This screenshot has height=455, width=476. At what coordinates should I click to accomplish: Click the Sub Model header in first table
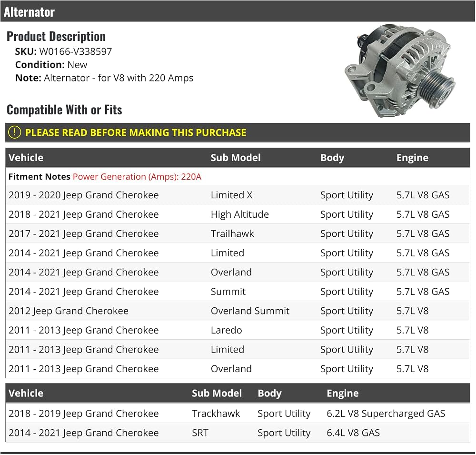[x=236, y=157]
